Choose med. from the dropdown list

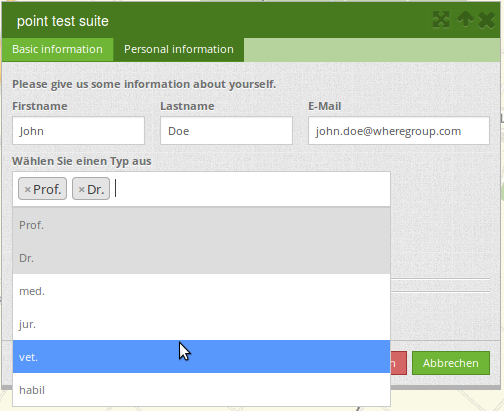pyautogui.click(x=201, y=291)
